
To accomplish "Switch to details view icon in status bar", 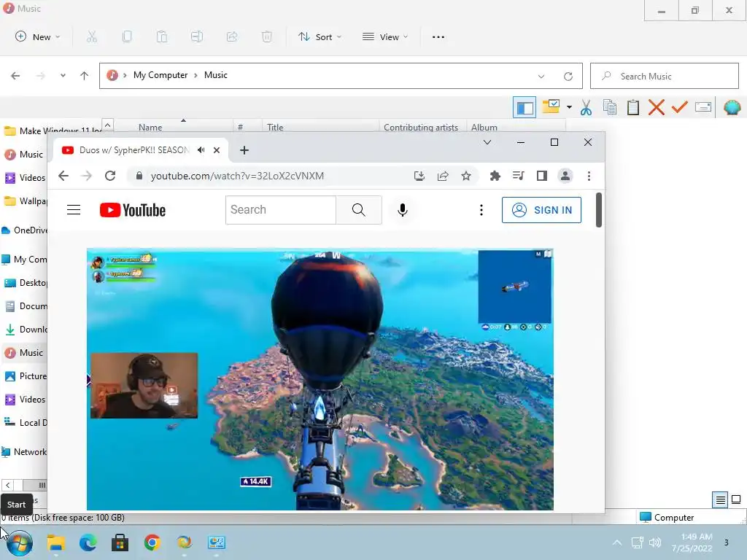I will (x=720, y=499).
